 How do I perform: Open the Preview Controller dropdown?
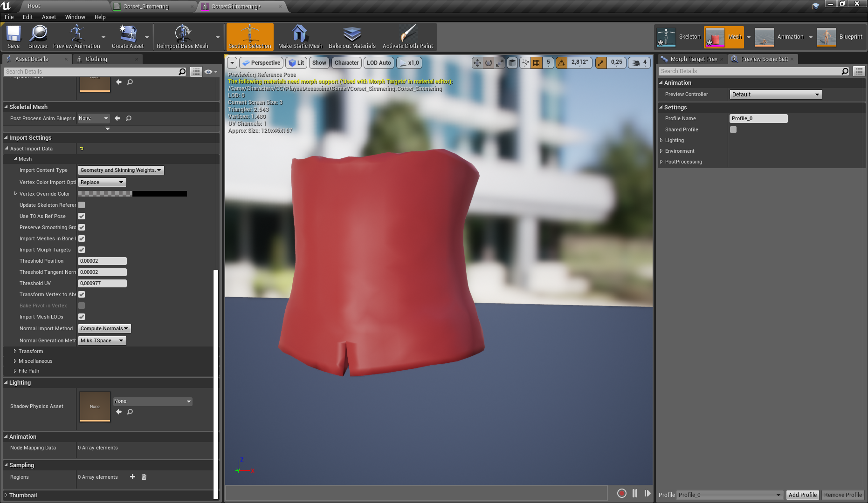(775, 95)
